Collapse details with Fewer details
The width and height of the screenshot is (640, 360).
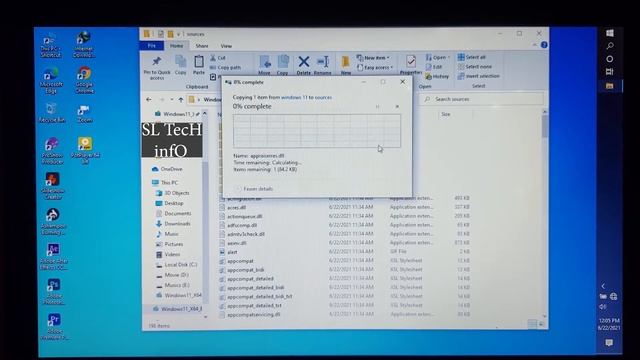tap(254, 189)
